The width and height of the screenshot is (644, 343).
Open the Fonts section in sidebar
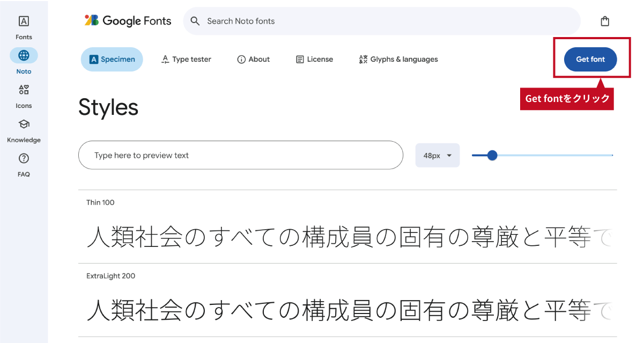tap(24, 21)
